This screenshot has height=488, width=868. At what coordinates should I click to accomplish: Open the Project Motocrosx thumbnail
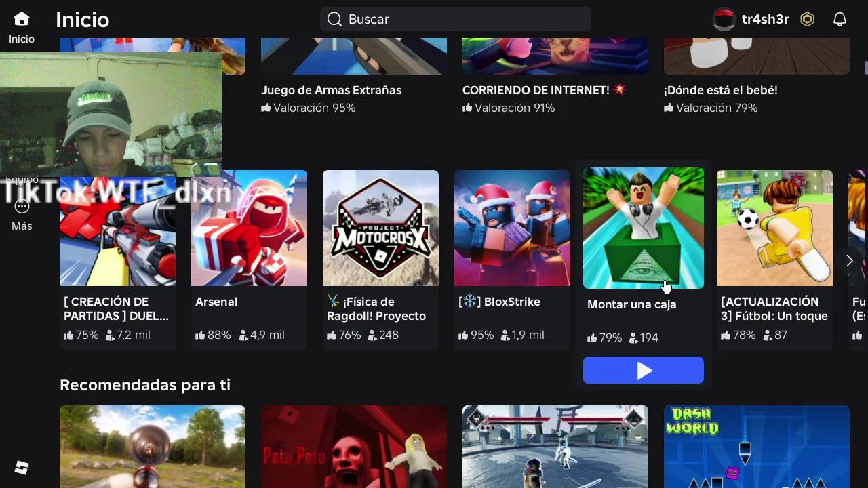[x=380, y=228]
